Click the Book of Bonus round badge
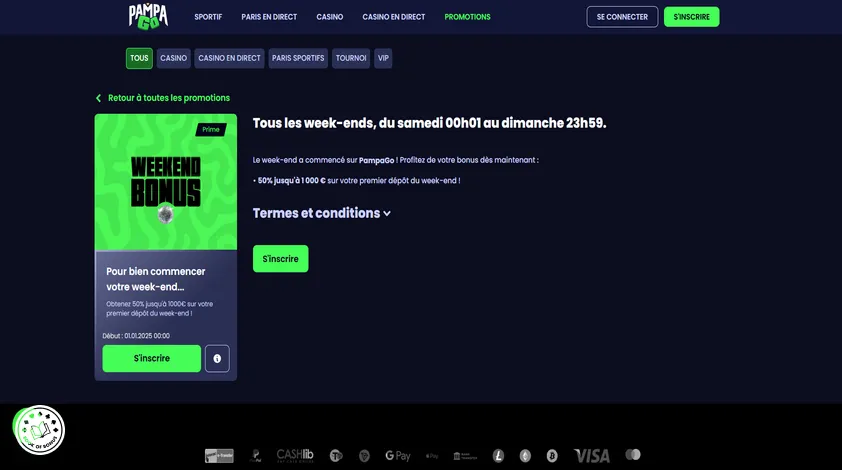Screen dimensions: 842x470 pyautogui.click(x=39, y=430)
